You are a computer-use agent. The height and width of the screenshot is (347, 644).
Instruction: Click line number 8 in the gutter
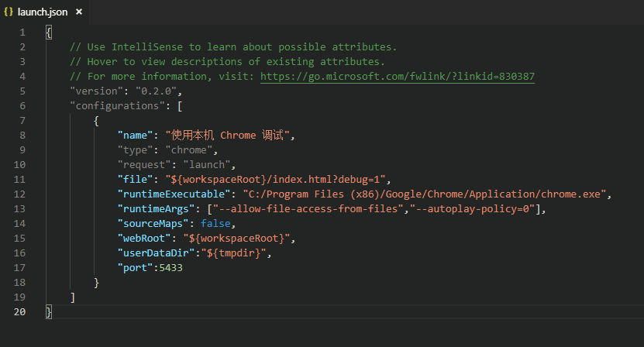click(22, 136)
